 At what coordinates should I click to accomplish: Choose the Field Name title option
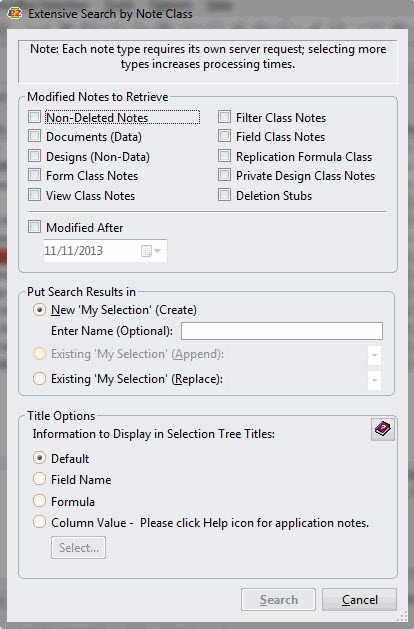tap(39, 479)
